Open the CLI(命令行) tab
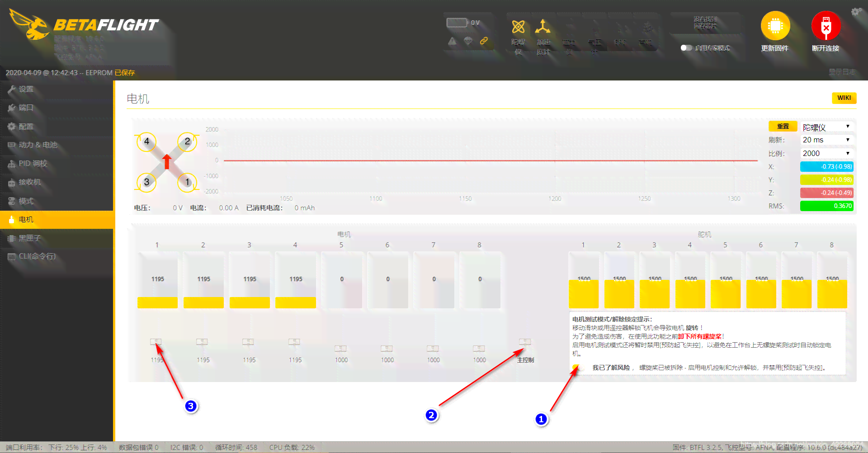The height and width of the screenshot is (453, 868). [57, 256]
